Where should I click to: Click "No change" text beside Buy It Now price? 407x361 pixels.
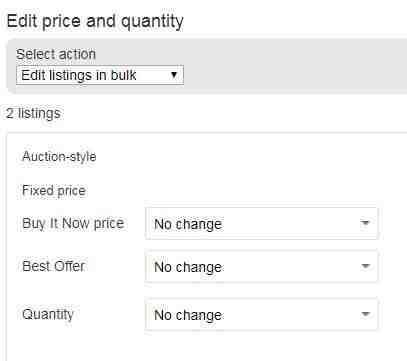188,224
